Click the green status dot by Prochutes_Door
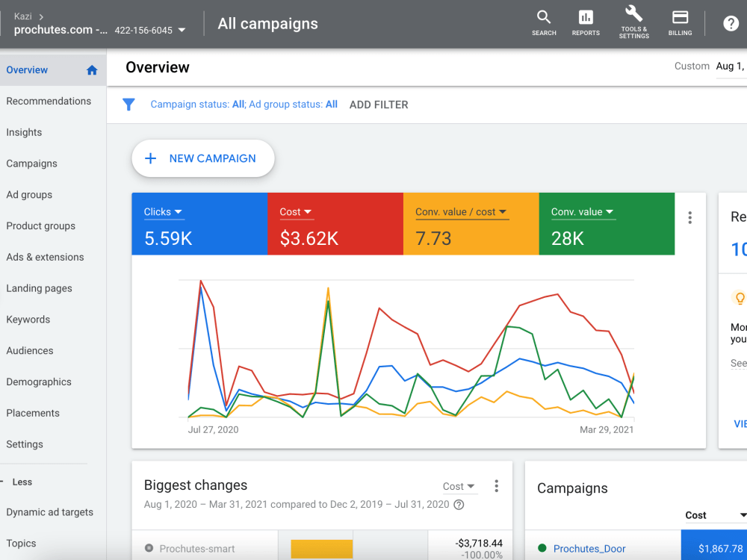The image size is (747, 560). coord(542,548)
